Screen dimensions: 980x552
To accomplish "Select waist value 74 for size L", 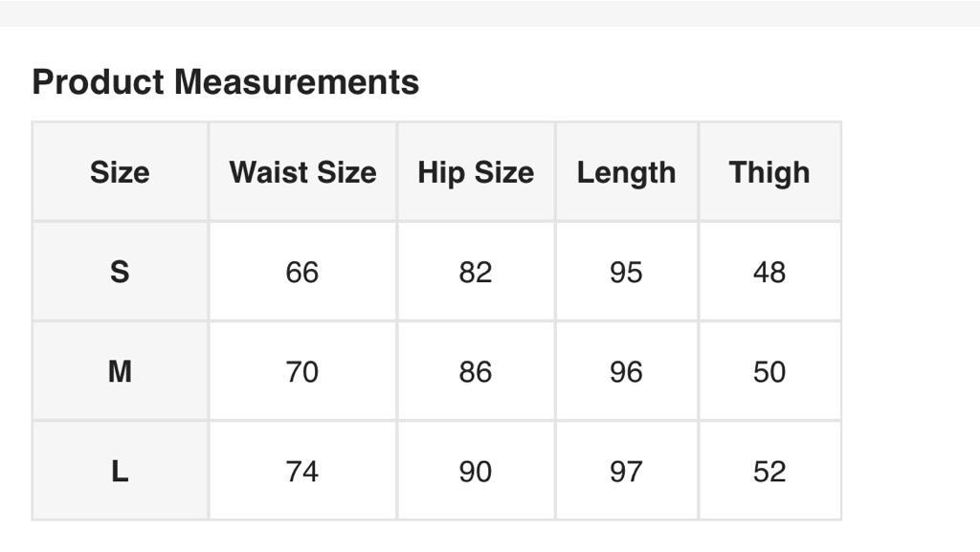I will pos(302,471).
